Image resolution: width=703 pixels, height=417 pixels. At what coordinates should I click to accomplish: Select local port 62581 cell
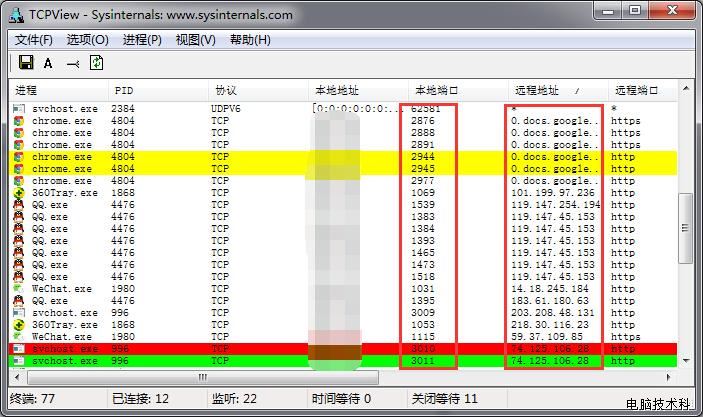[x=425, y=109]
